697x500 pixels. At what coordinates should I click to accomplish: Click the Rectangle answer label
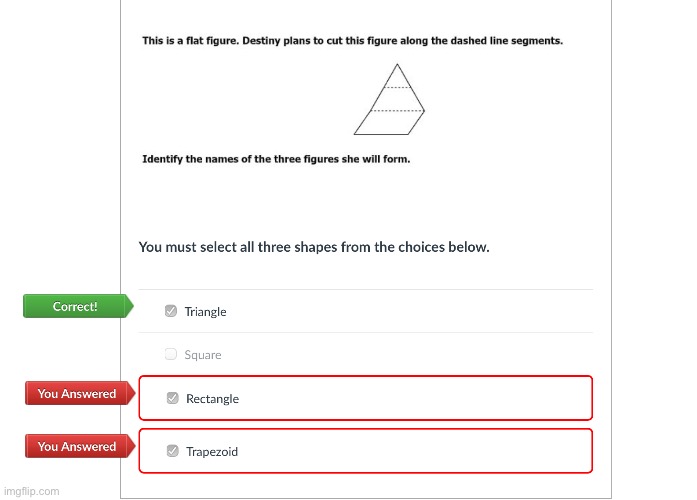coord(212,399)
